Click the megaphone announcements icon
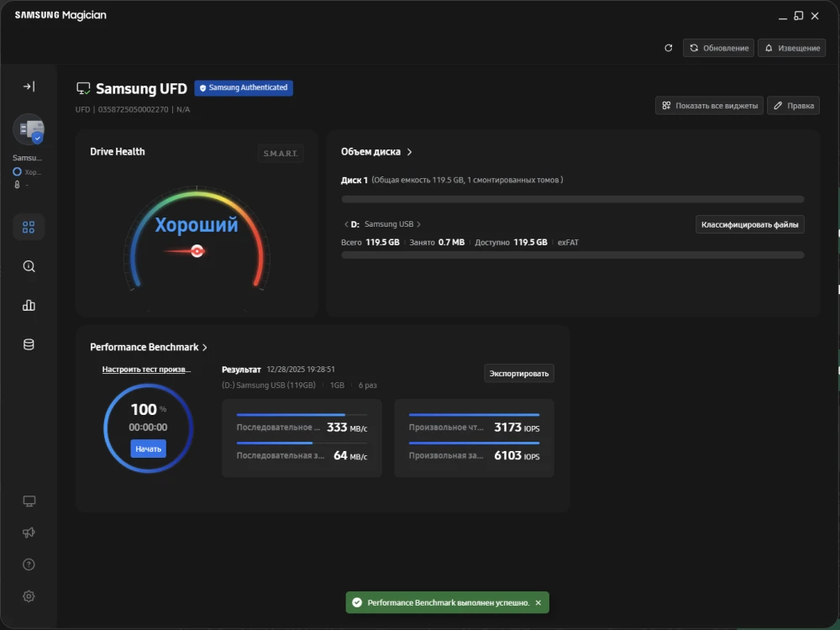 29,533
